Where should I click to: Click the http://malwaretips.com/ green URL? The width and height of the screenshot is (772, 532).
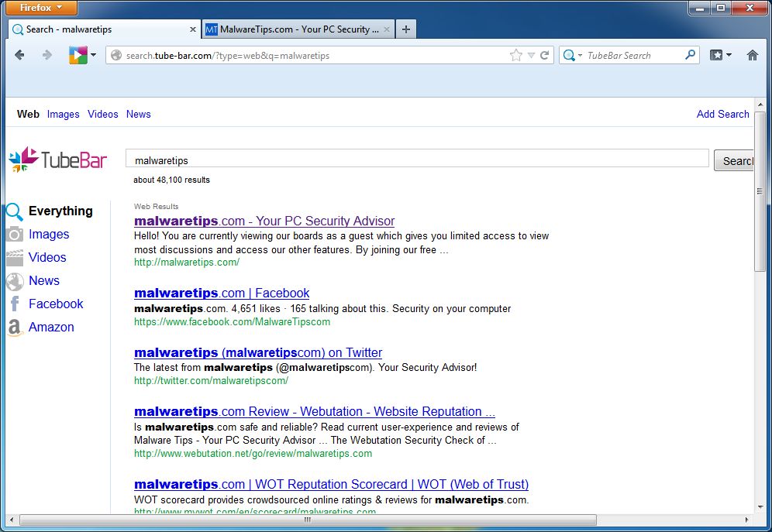pos(187,262)
